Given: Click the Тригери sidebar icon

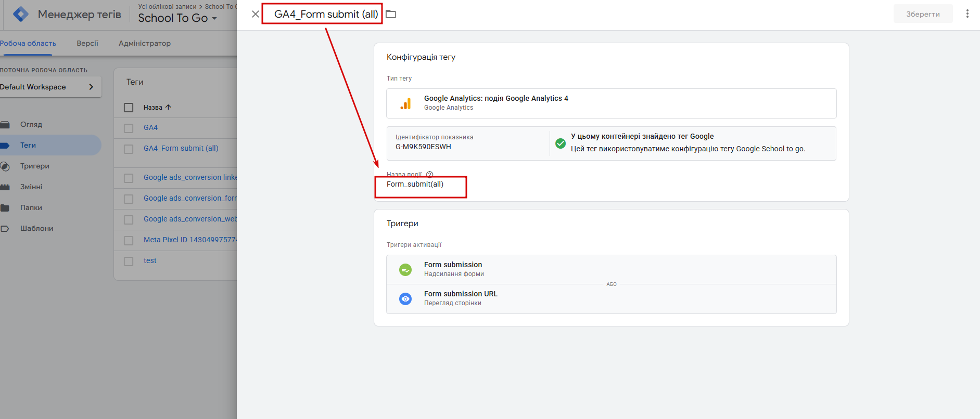Looking at the screenshot, I should [5, 166].
